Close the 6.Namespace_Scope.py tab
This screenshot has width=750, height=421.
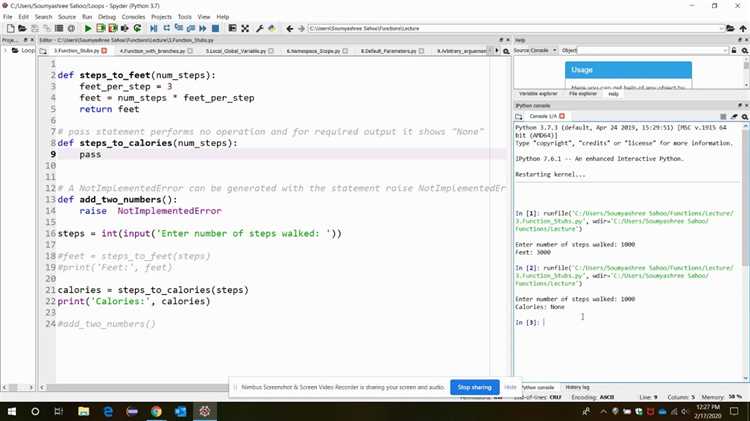click(x=345, y=51)
